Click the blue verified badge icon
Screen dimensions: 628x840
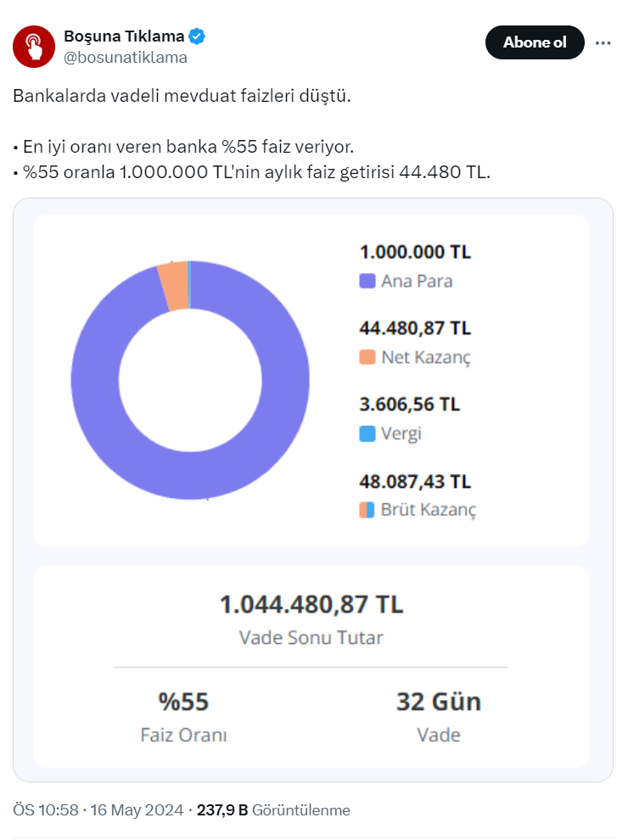(198, 36)
